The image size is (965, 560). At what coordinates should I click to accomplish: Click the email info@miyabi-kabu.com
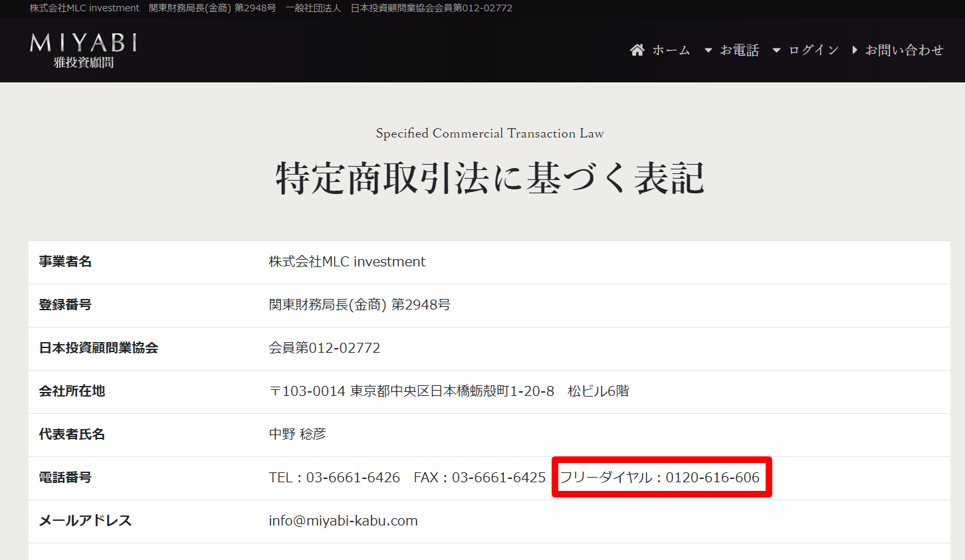pos(343,521)
